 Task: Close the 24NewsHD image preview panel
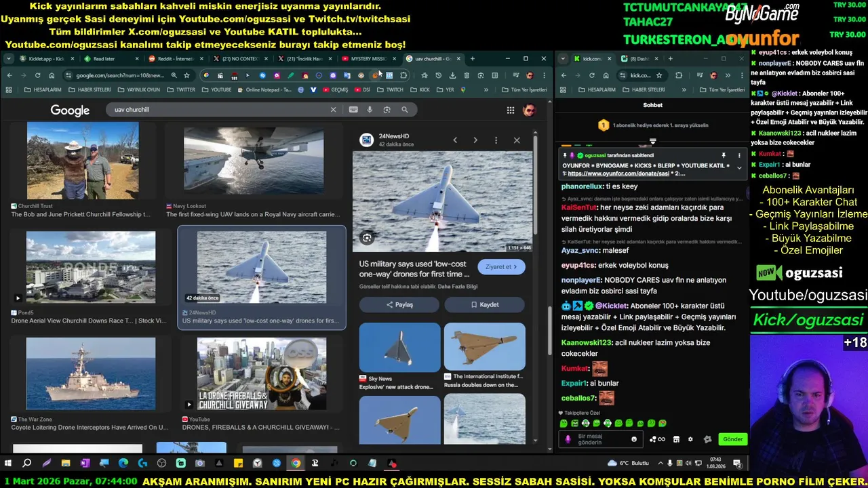click(517, 140)
